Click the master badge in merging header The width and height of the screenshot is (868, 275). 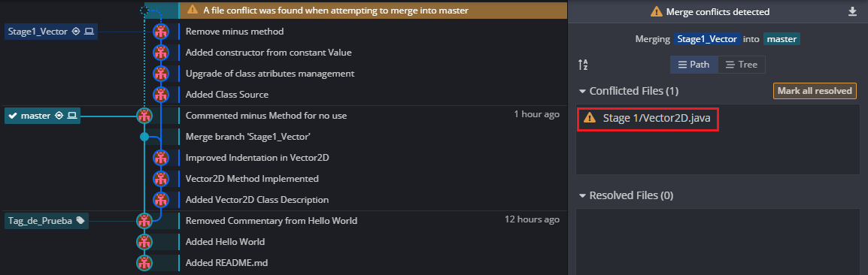[x=782, y=39]
